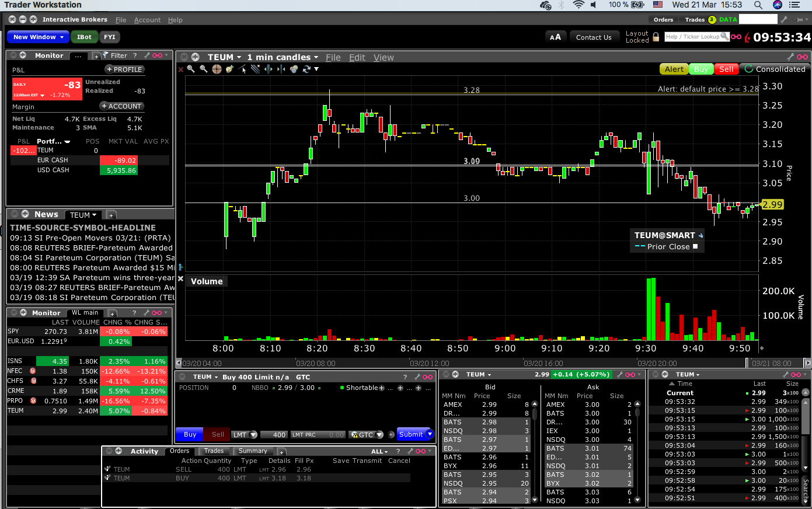
Task: Click the watchlist Monitor panel chain link icon
Action: [x=156, y=313]
